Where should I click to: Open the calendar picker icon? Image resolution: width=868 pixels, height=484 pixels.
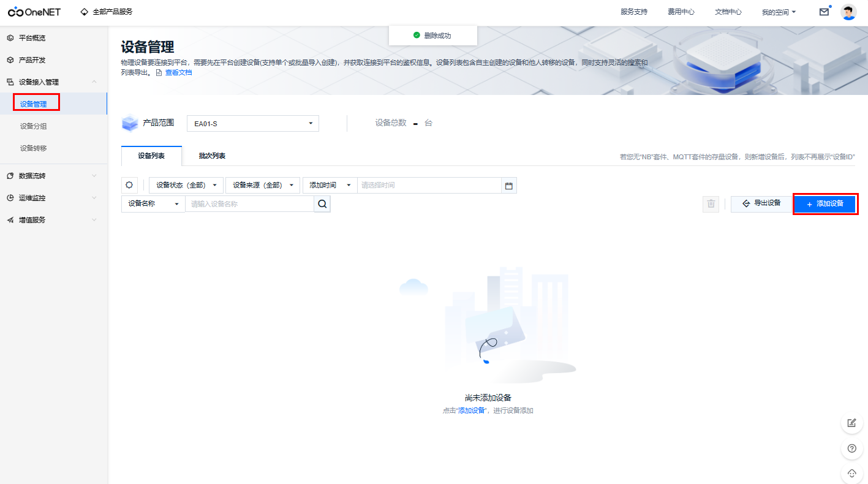pyautogui.click(x=508, y=186)
